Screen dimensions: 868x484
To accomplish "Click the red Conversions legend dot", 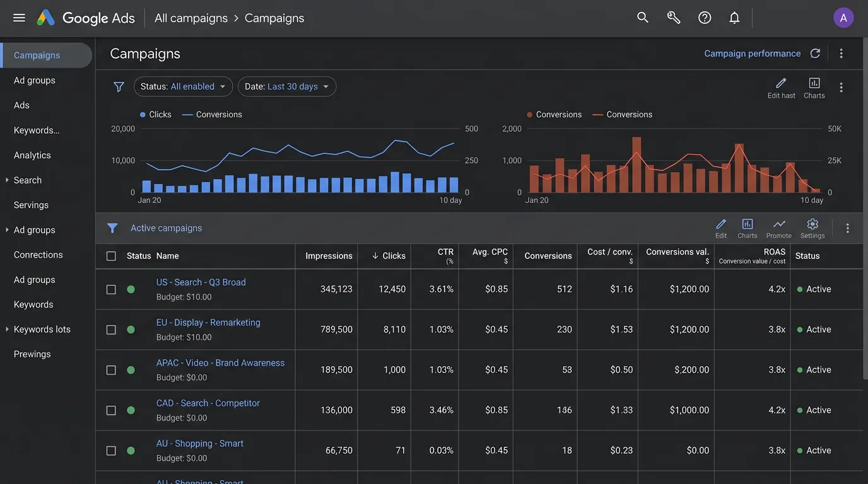I will pyautogui.click(x=529, y=115).
